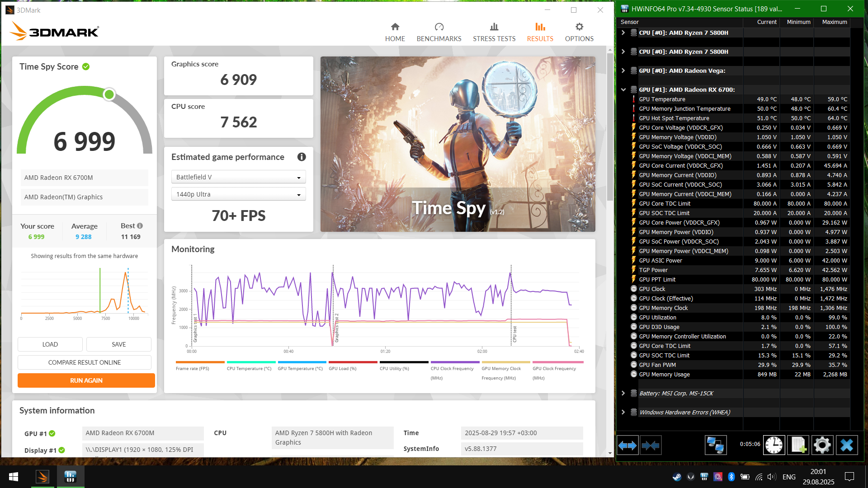
Task: Switch to the STRESS TESTS tab
Action: 494,32
